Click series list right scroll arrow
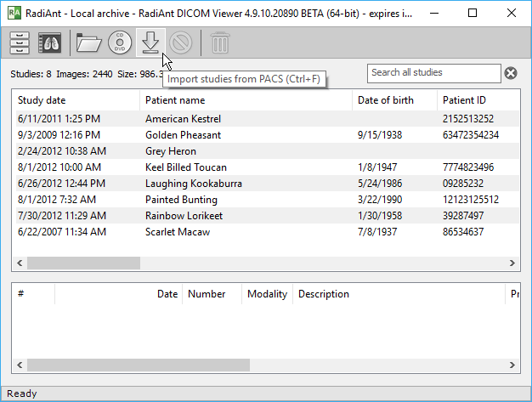Screen dimensions: 532x402 (x=512, y=365)
